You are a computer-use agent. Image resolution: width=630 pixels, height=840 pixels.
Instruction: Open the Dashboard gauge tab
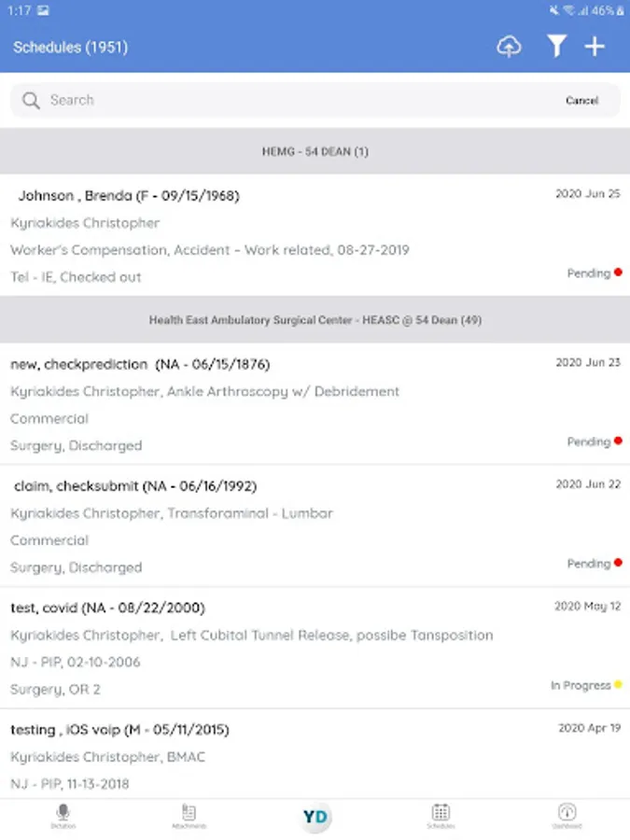coord(567,817)
